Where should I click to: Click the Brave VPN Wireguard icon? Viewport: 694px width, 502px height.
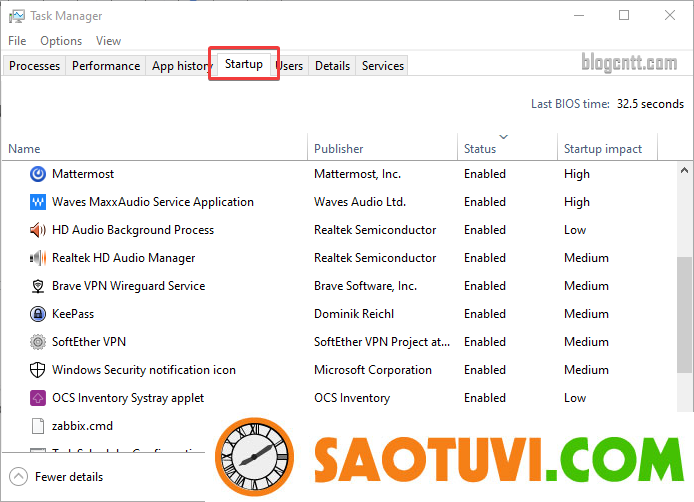38,286
